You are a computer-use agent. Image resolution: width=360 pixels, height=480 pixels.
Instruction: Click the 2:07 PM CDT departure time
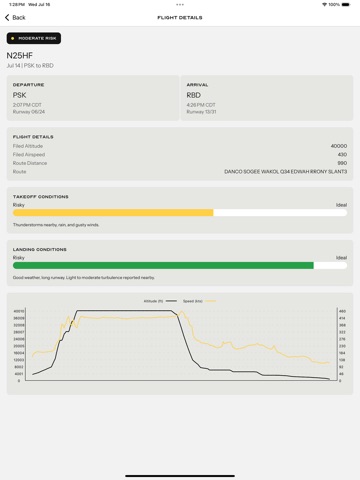point(27,105)
